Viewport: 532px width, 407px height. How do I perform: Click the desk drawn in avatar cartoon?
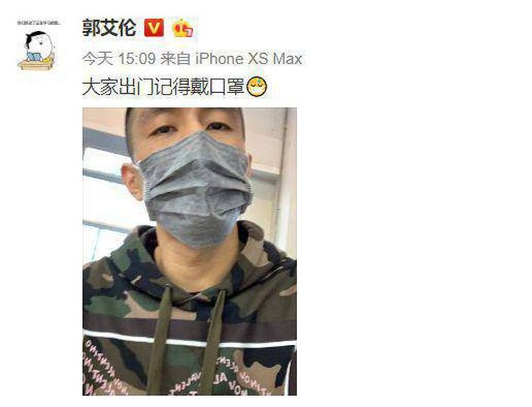[36, 64]
